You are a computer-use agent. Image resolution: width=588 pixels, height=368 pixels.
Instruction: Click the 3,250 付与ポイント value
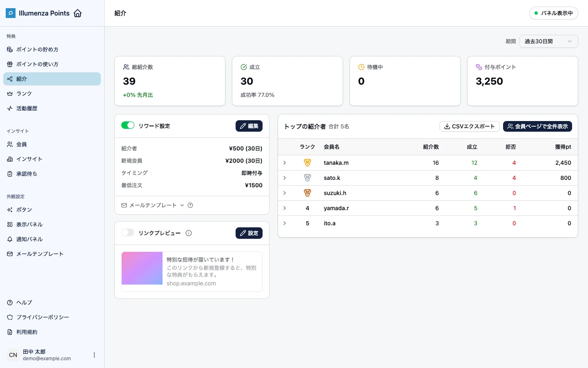click(x=489, y=81)
